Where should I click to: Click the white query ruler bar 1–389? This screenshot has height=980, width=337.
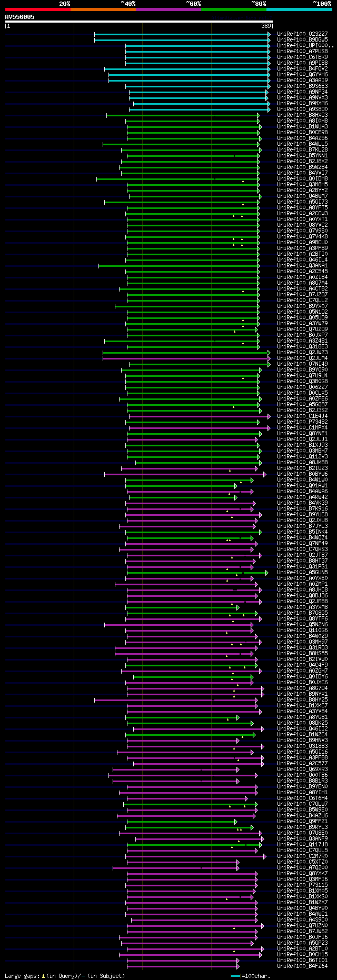tap(139, 22)
